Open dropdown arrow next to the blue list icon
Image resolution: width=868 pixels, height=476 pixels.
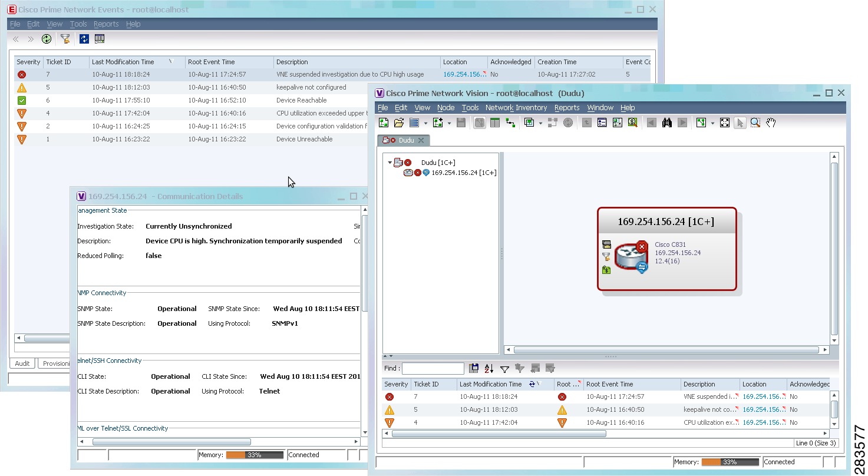tap(425, 123)
